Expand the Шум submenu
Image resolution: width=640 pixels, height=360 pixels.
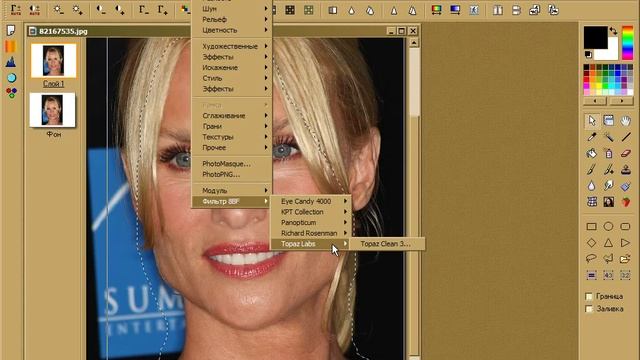click(232, 9)
